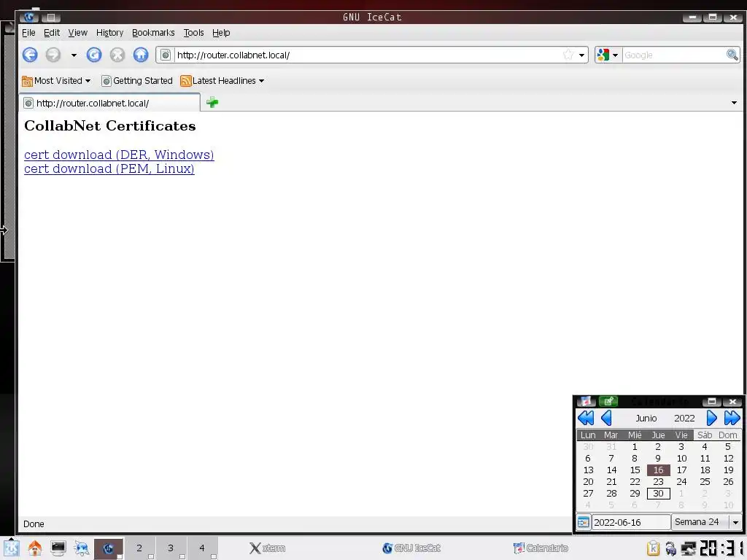Activate the GNU IceCat taskbar entry
Viewport: 747px width, 560px height.
coord(411,548)
